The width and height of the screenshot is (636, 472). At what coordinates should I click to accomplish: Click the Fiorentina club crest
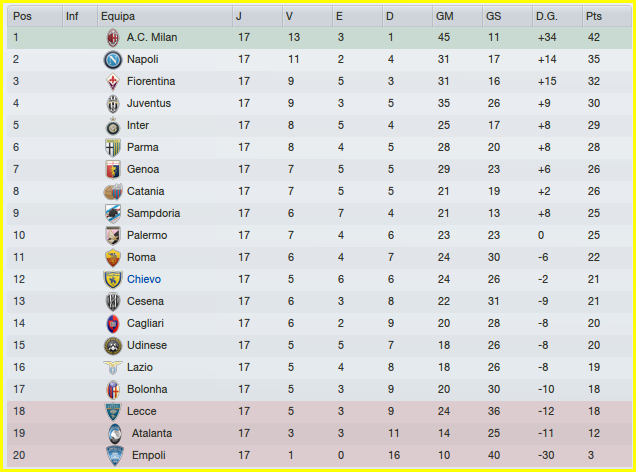[112, 81]
